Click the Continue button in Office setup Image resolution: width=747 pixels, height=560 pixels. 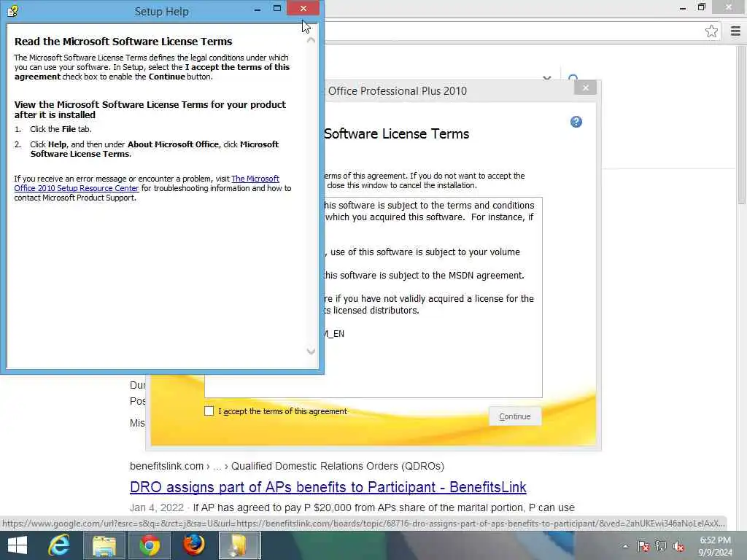click(x=514, y=416)
